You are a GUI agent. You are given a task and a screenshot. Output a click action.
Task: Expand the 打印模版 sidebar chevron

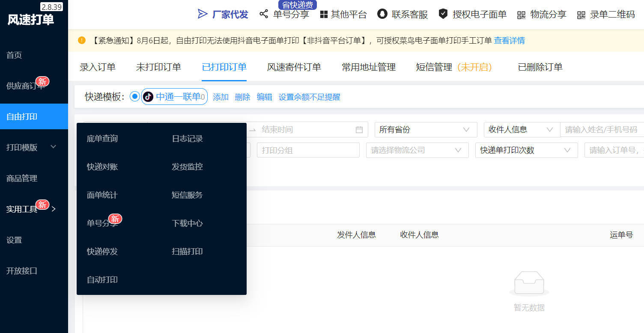(54, 147)
